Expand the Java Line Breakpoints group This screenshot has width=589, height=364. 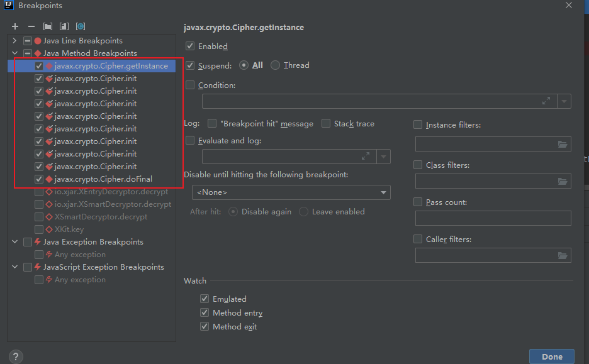pyautogui.click(x=15, y=41)
